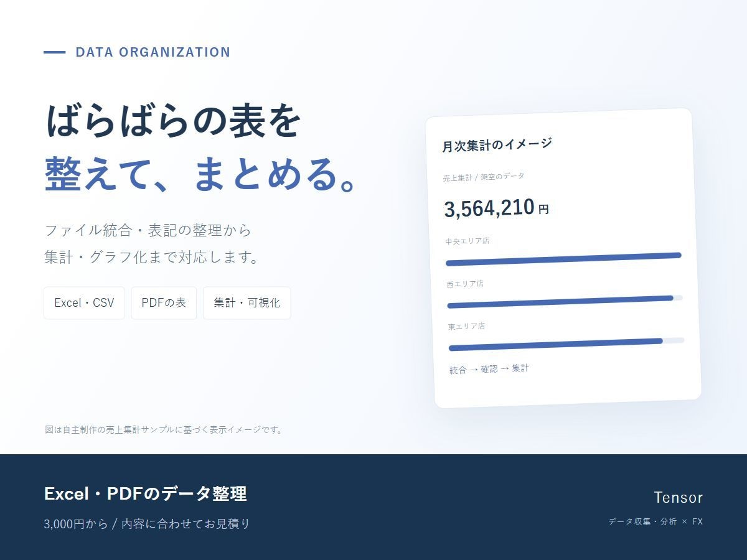Click the 集計・可視化 tag
The width and height of the screenshot is (747, 560).
[x=247, y=303]
